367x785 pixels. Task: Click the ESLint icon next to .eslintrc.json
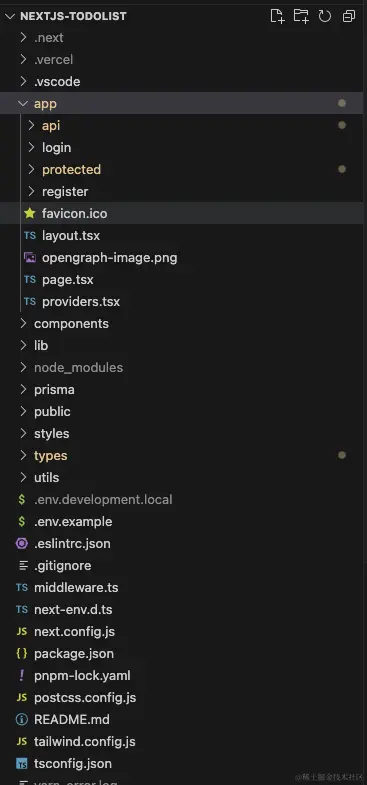pyautogui.click(x=22, y=543)
